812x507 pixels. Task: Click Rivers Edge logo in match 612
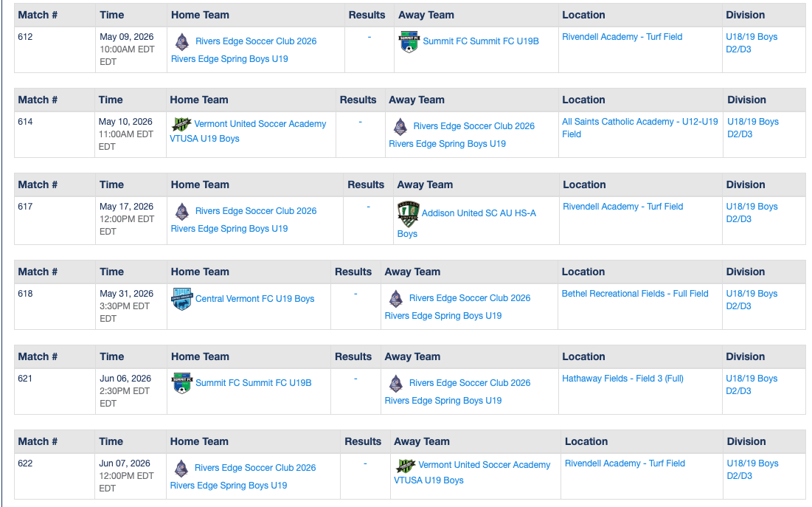pos(181,41)
